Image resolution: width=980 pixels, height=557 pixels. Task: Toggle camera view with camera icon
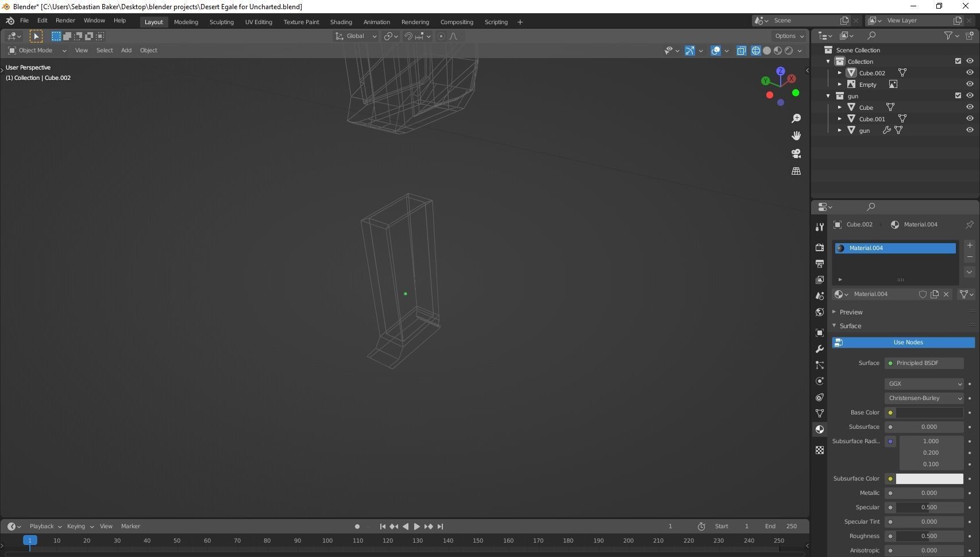click(796, 153)
